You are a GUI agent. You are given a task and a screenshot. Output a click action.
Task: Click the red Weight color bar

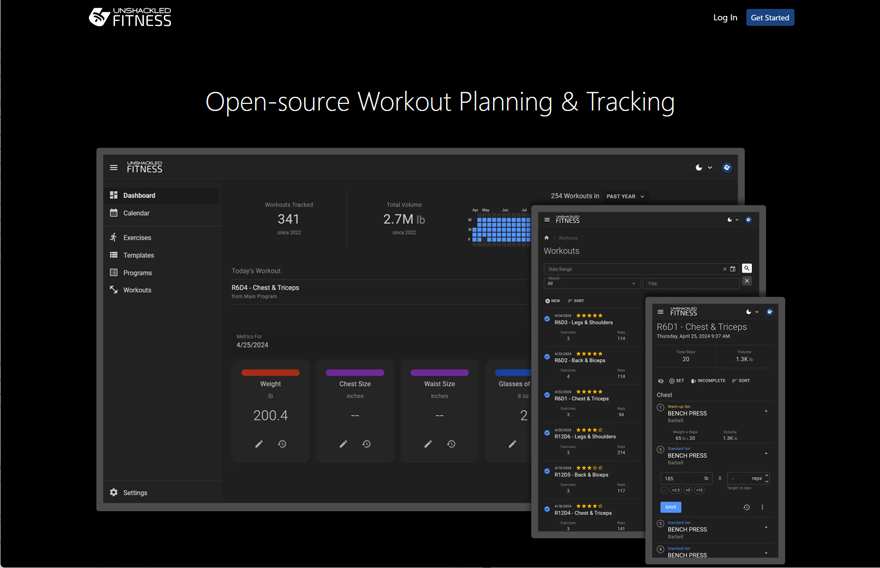coord(271,373)
